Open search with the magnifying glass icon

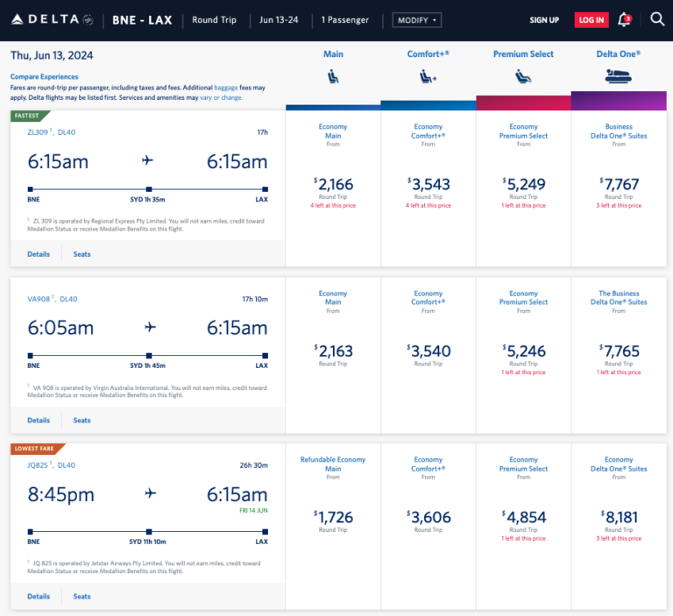pyautogui.click(x=657, y=19)
